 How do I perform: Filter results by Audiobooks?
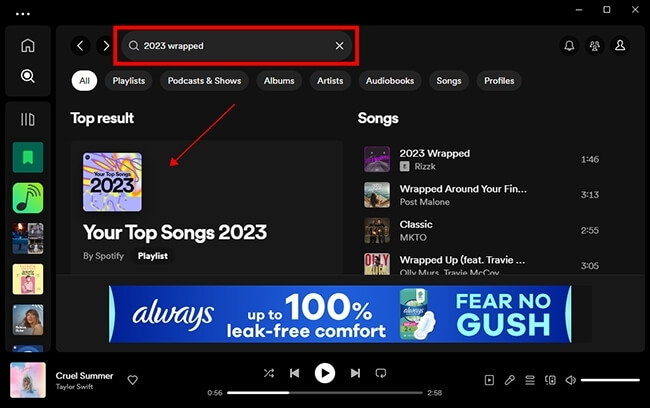[390, 80]
